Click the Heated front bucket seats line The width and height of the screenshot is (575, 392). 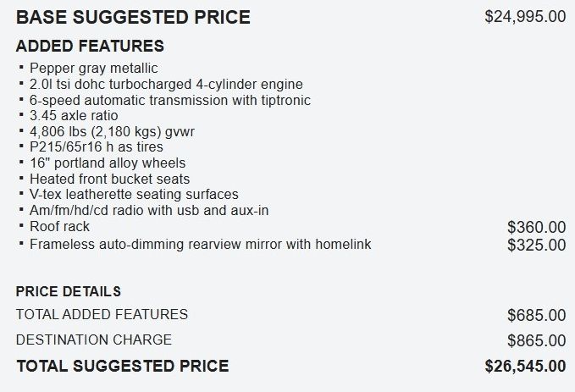[x=109, y=179]
